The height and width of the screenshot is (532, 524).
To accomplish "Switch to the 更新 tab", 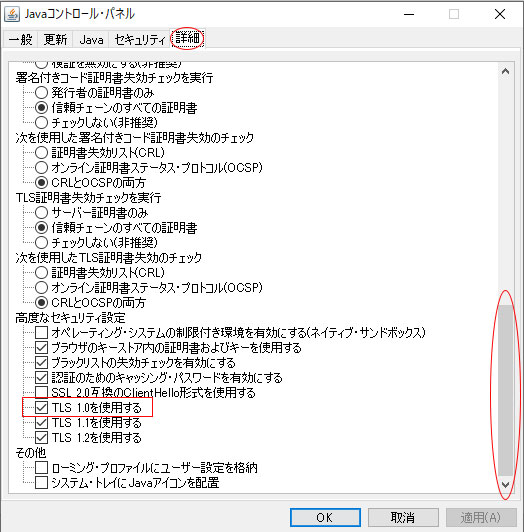I will tap(55, 40).
